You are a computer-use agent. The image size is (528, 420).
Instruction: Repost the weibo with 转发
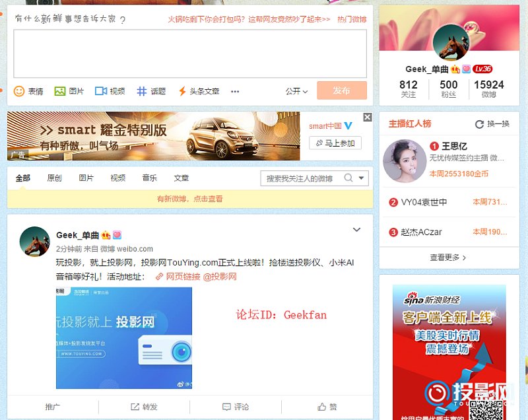144,407
